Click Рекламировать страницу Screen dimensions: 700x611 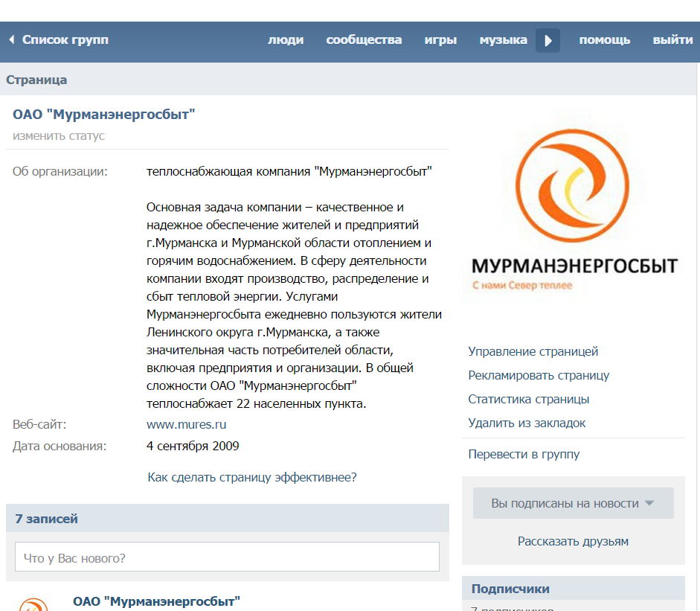[539, 376]
